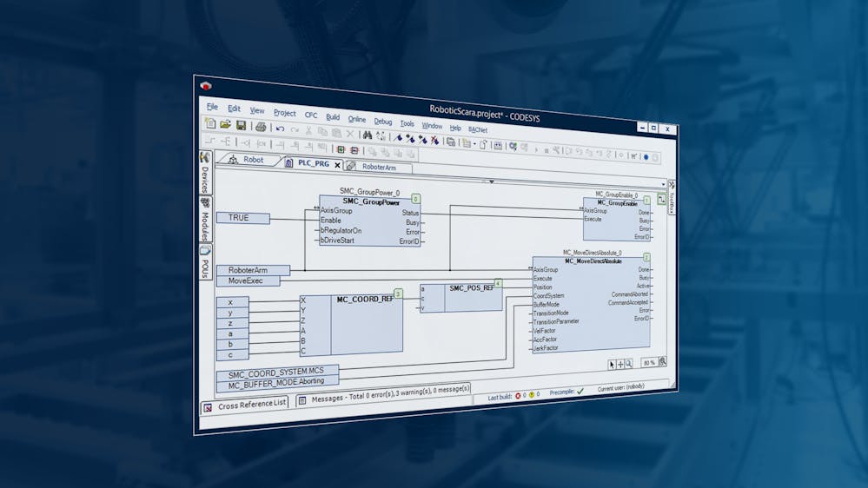Image resolution: width=868 pixels, height=488 pixels.
Task: Undo the last action via toolbar
Action: 280,129
